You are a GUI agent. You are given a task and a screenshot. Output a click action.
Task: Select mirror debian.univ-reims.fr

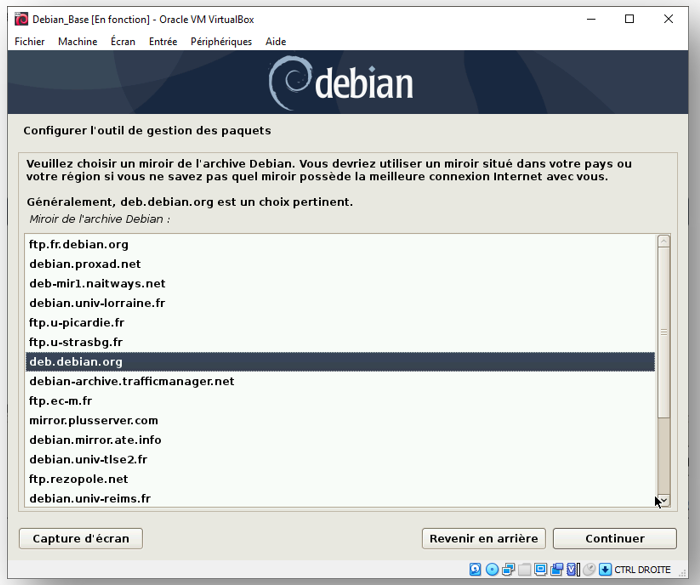(x=340, y=498)
